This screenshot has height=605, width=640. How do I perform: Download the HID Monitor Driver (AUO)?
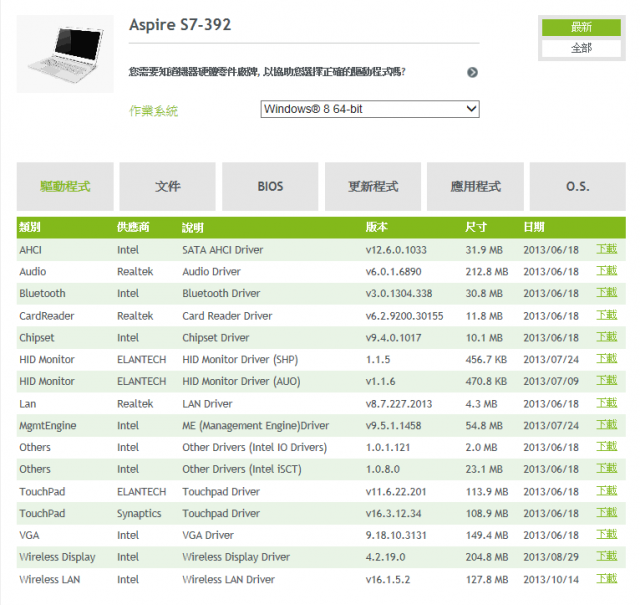click(x=607, y=380)
